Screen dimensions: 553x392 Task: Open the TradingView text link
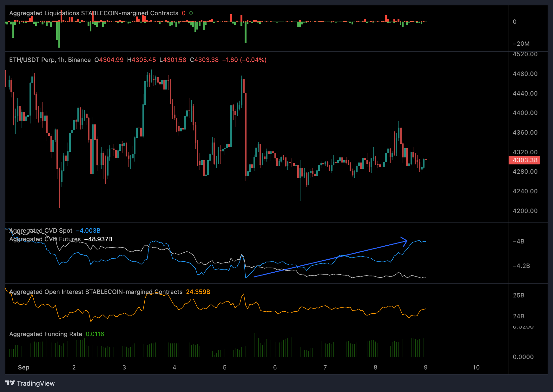(x=36, y=383)
